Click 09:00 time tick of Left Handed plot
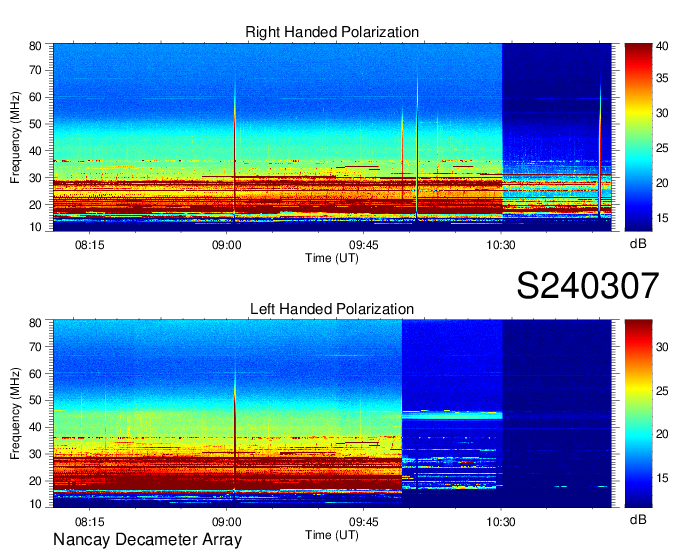This screenshot has height=552, width=680. tap(226, 522)
